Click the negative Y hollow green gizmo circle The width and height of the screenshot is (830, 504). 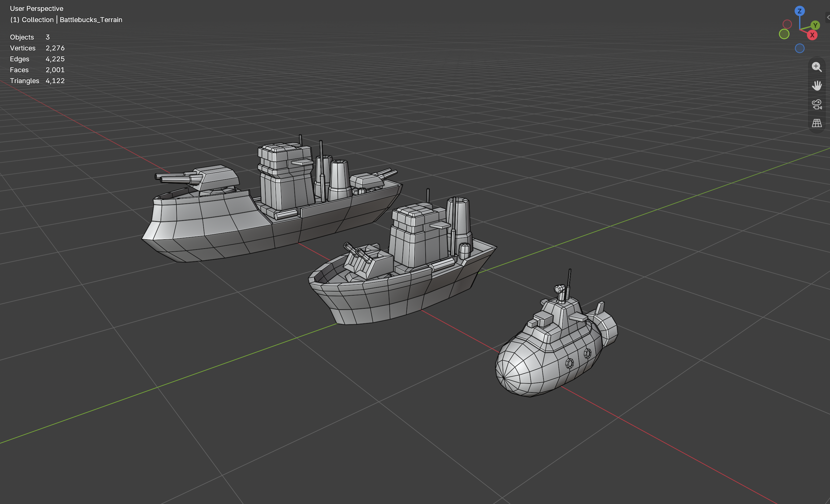(784, 34)
